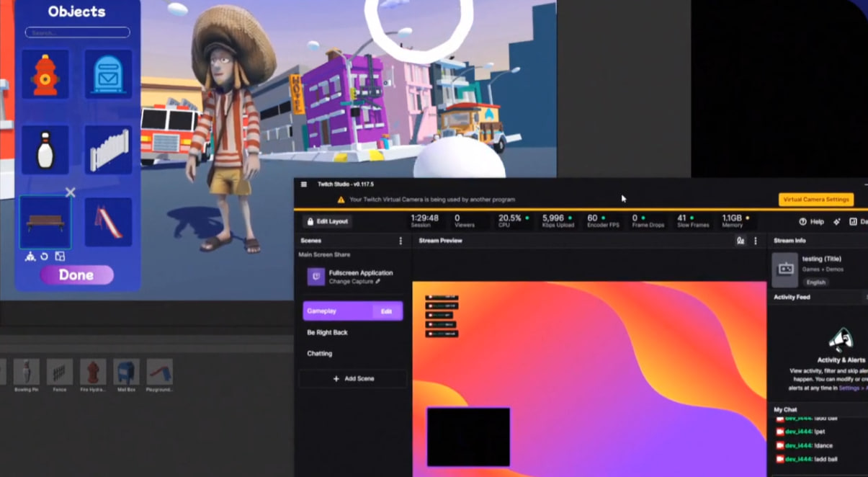Select the fire hydrant object tile
The width and height of the screenshot is (868, 477).
pyautogui.click(x=45, y=74)
